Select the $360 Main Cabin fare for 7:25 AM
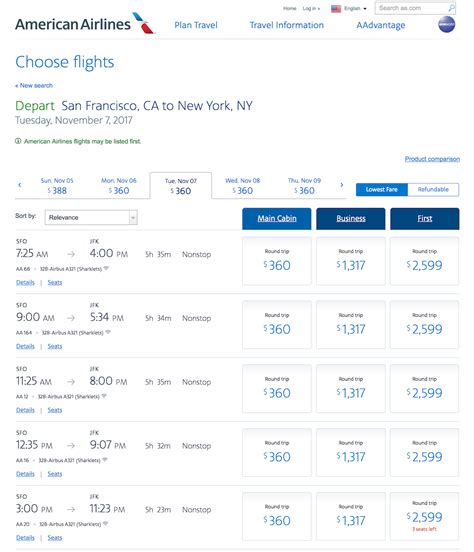 [x=277, y=261]
